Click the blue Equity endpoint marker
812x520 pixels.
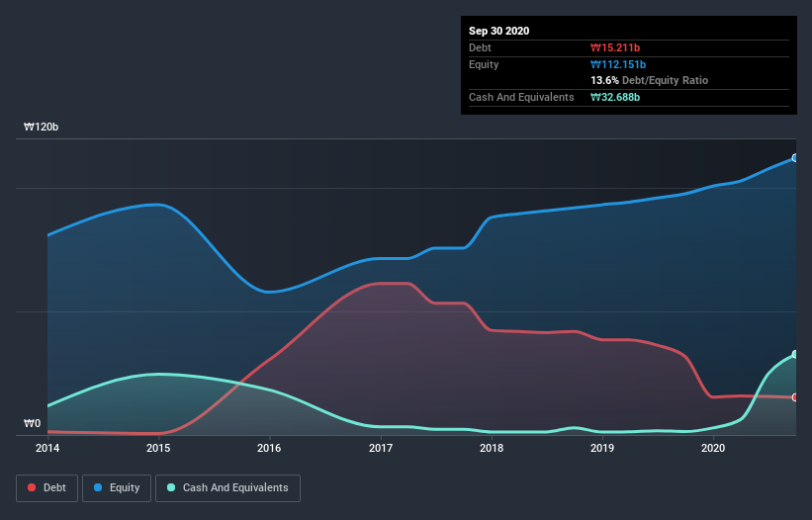[795, 158]
